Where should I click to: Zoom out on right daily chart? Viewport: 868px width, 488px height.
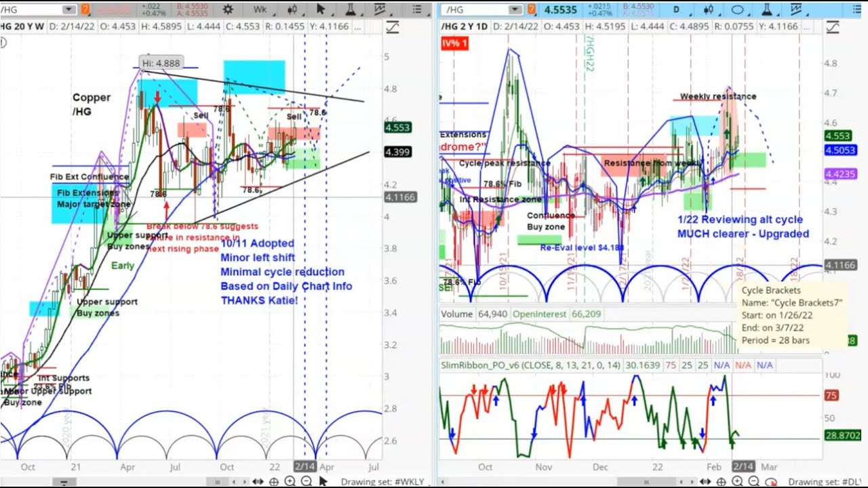click(x=753, y=481)
